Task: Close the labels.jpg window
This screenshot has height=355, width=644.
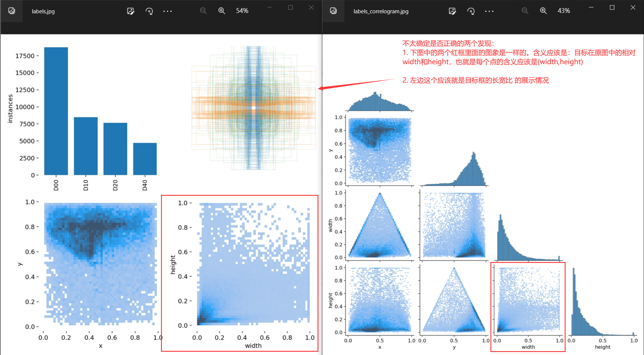Action: 311,7
